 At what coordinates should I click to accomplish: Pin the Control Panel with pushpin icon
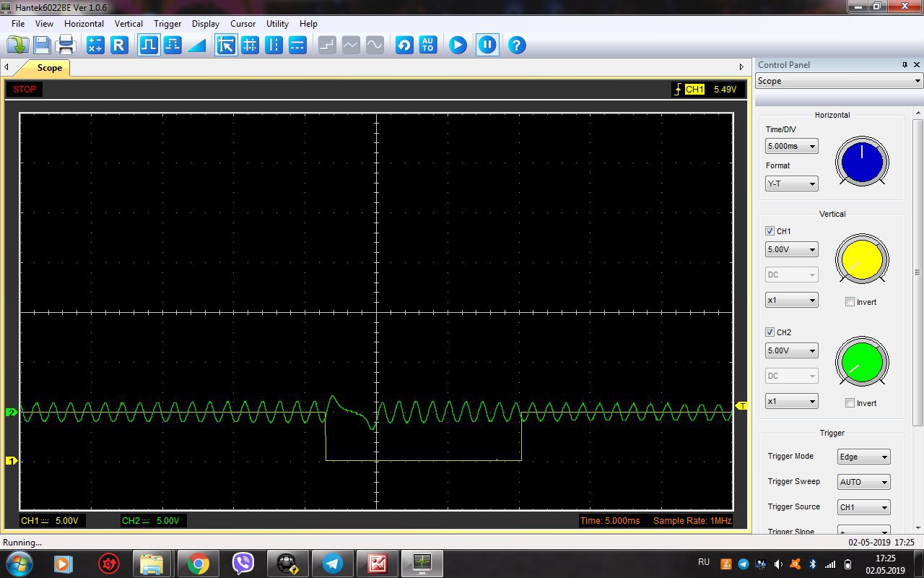[x=905, y=64]
